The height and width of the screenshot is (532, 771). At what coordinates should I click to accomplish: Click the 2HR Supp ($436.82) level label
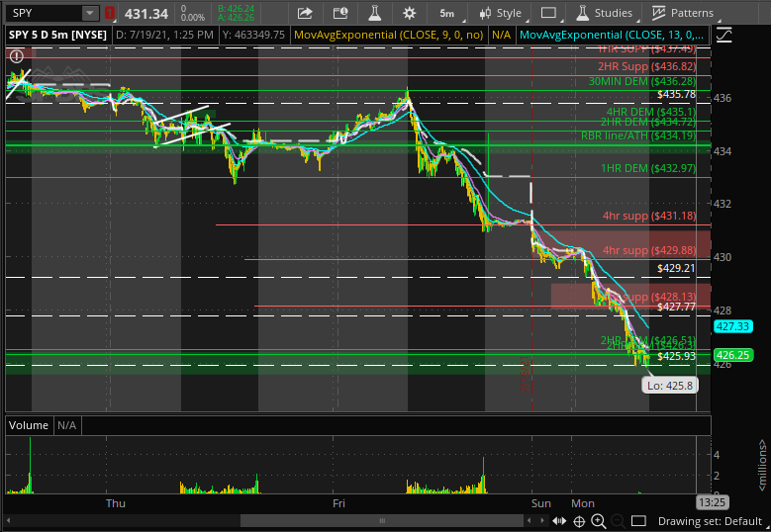coord(646,66)
